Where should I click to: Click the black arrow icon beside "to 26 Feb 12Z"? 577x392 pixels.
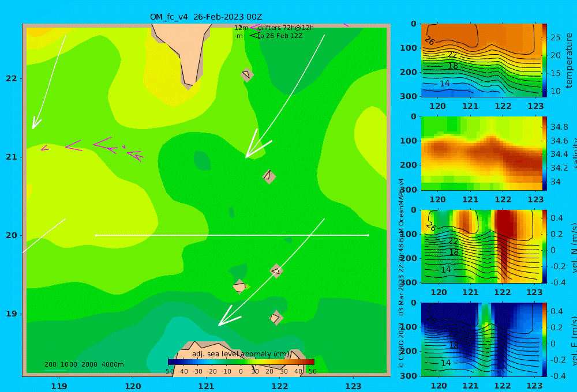coord(254,36)
